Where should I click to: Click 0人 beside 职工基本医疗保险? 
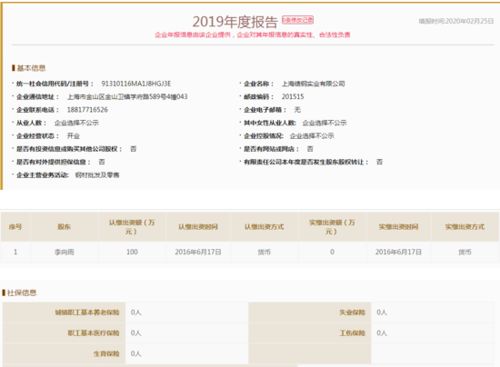[x=136, y=333]
